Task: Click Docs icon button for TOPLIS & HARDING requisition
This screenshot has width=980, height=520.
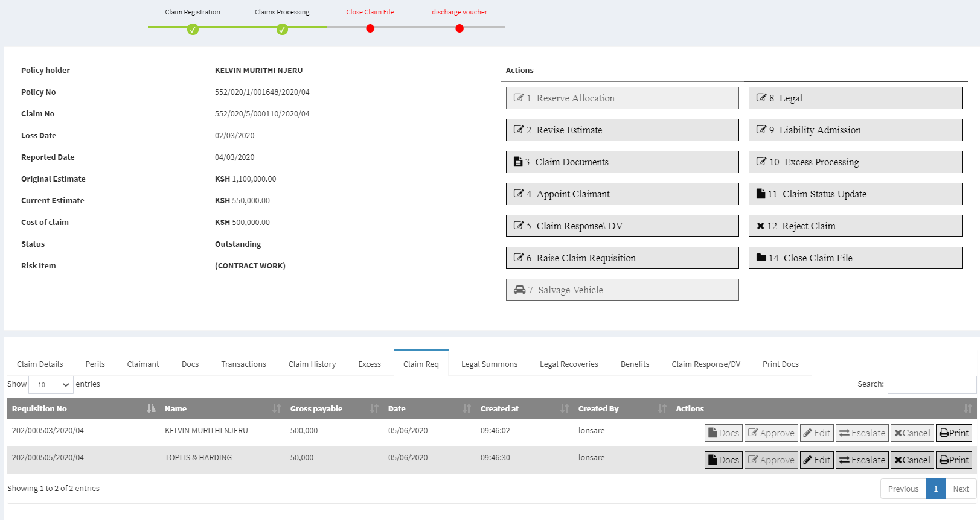Action: tap(723, 460)
